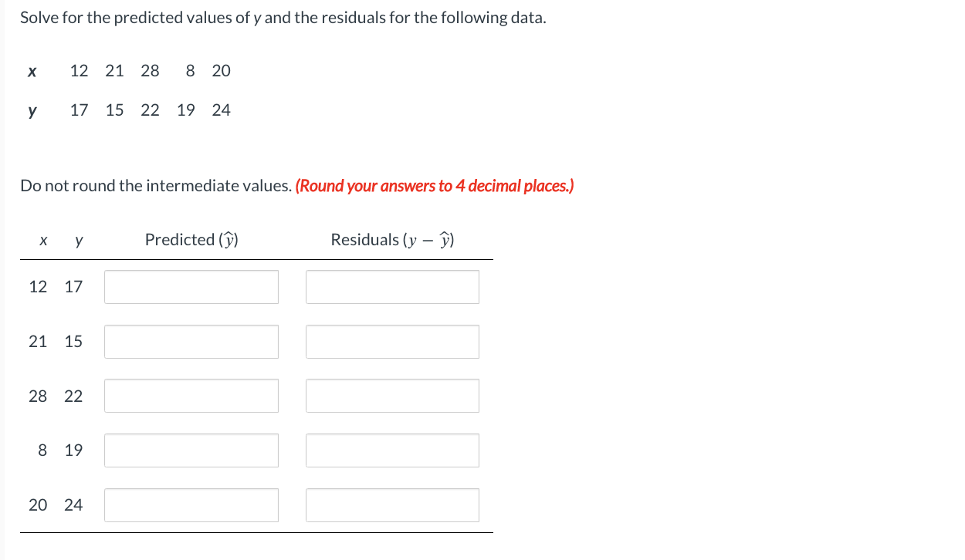This screenshot has height=560, width=965.
Task: Click the Residuals field for x=8
Action: coord(392,450)
